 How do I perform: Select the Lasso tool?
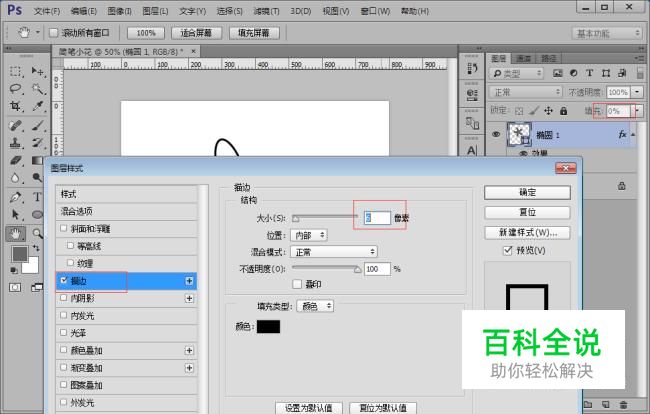(16, 89)
